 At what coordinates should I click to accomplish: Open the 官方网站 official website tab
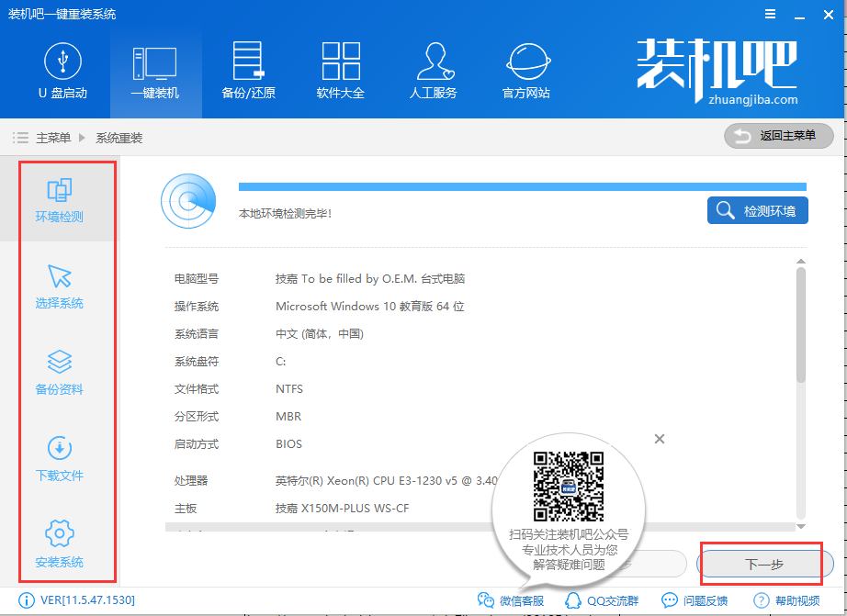526,71
